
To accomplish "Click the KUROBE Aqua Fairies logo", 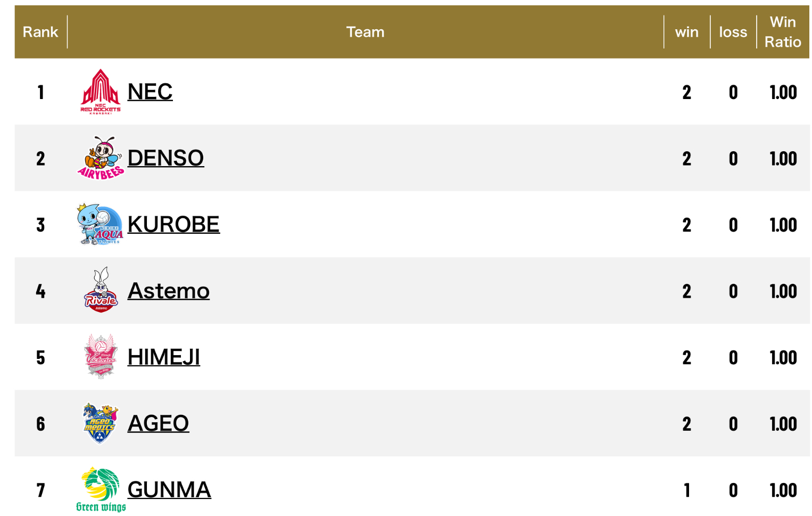I will tap(101, 224).
